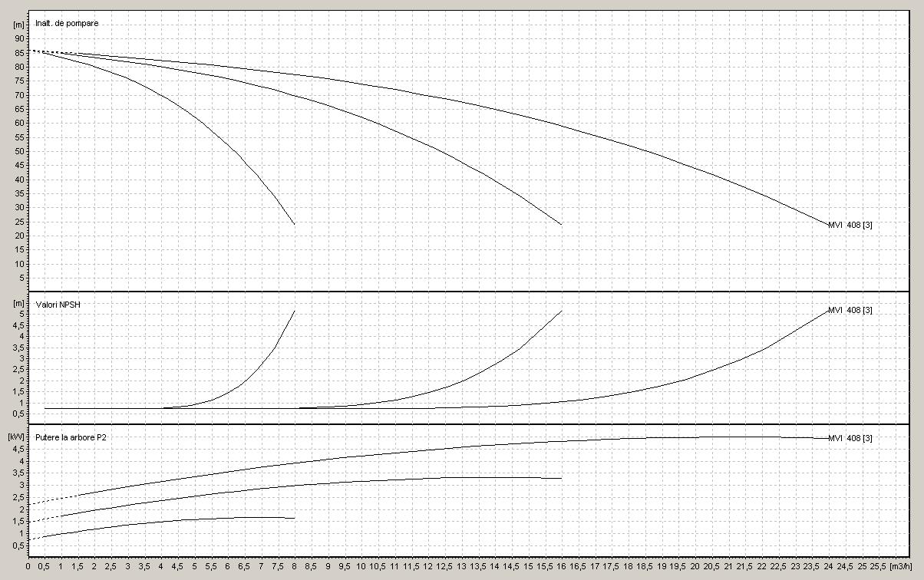Select the MVI 408 [3] label in head chart
924x580 pixels.
(x=850, y=225)
